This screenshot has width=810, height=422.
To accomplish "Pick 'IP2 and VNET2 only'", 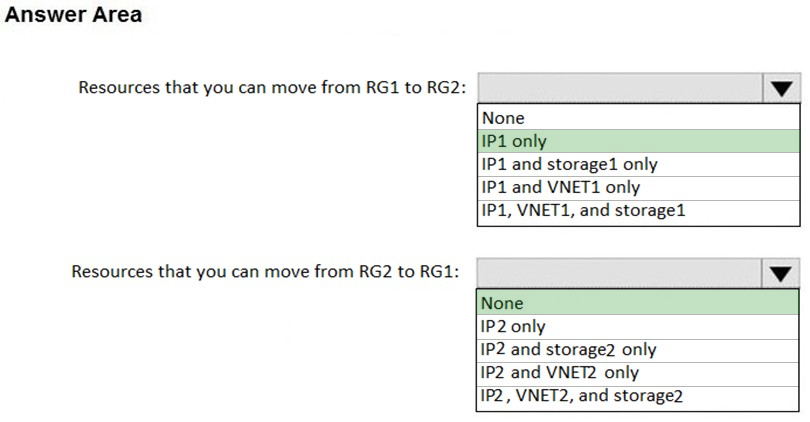I will 637,373.
